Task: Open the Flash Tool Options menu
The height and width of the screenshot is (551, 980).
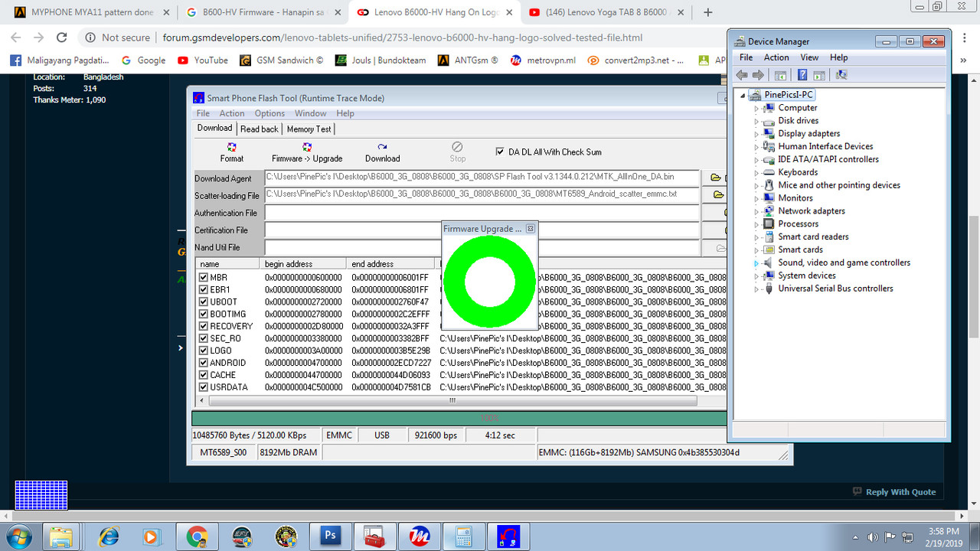Action: coord(269,113)
